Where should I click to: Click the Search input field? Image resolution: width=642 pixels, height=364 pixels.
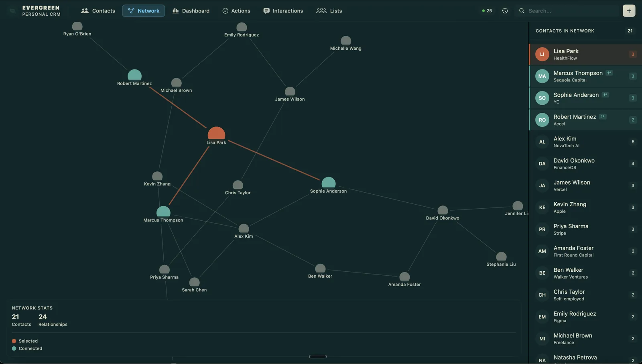[x=568, y=11]
